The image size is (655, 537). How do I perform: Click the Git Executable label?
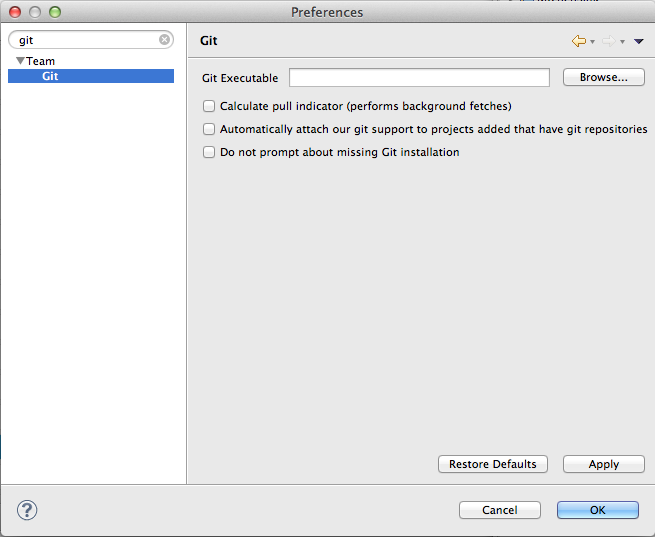(240, 78)
